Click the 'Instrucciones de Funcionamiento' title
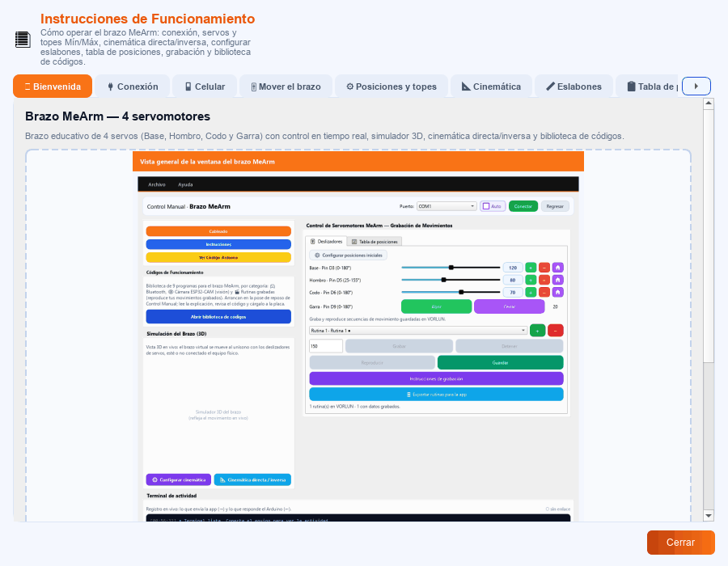Screen dimensions: 728x566 pyautogui.click(x=148, y=19)
